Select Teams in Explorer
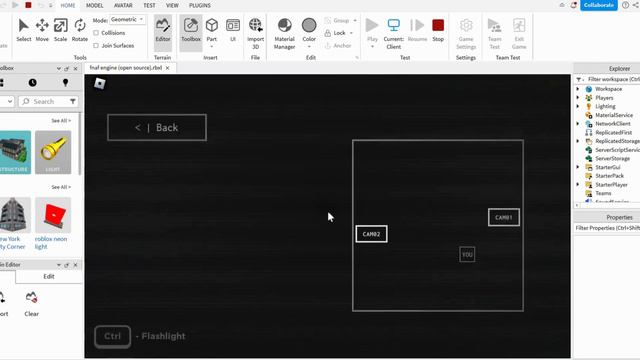 pos(603,193)
